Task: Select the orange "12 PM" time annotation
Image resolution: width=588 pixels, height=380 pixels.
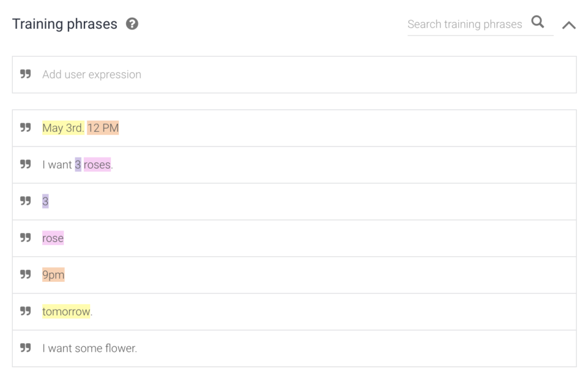Action: point(104,127)
